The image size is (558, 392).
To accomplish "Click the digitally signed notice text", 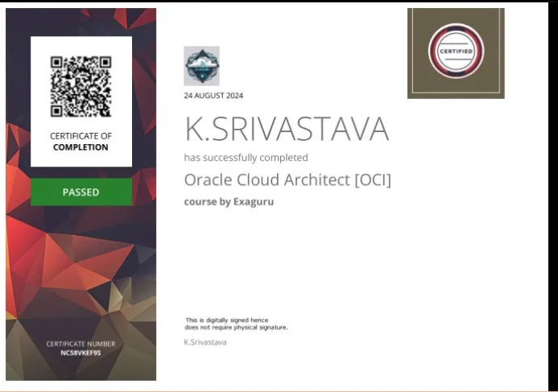I will [x=236, y=324].
